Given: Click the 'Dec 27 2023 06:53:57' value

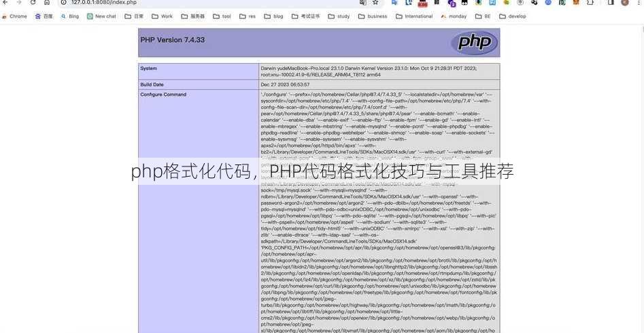Looking at the screenshot, I should [285, 84].
